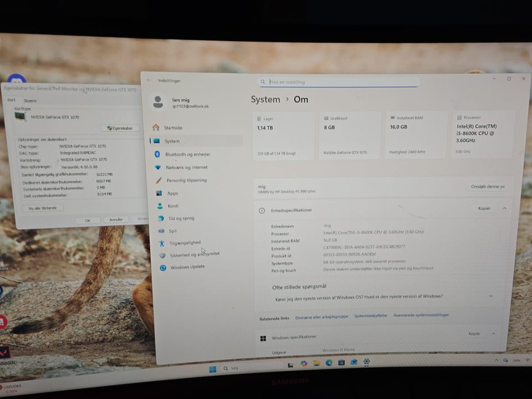Open the Lager 1,14 TB card

coord(284,136)
